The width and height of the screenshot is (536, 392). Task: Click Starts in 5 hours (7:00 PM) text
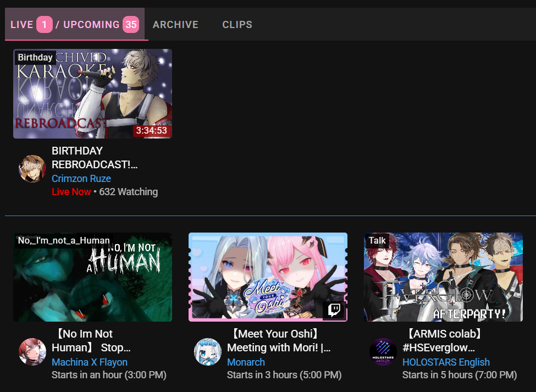click(460, 375)
